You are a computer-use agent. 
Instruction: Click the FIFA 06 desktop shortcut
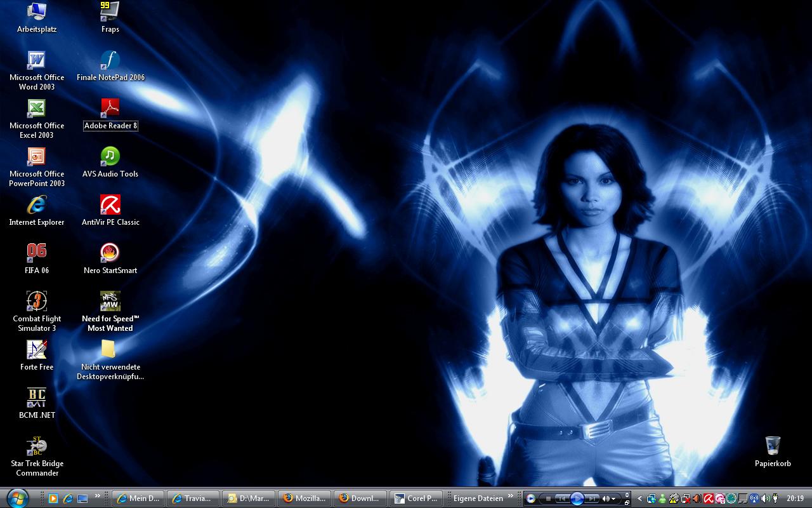coord(37,253)
